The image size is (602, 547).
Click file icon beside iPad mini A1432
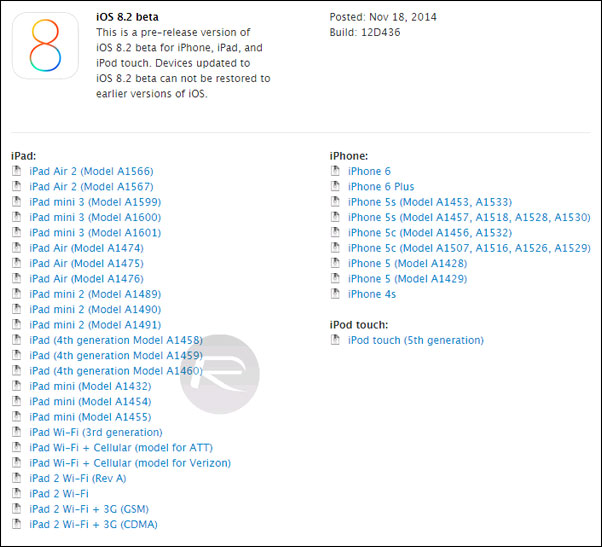point(17,385)
